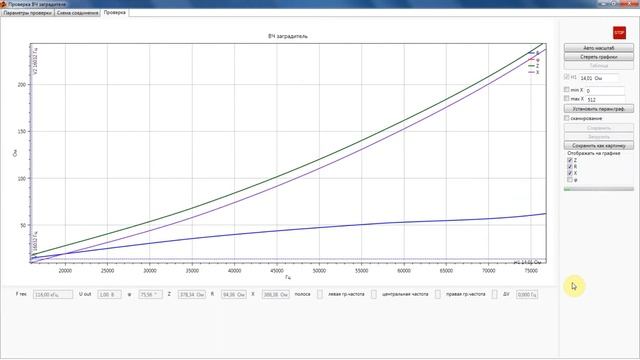Click the progress bar below display checkboxes

(x=599, y=189)
